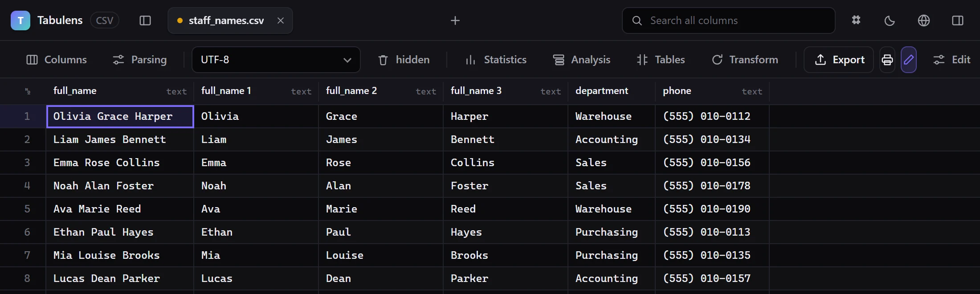The height and width of the screenshot is (294, 980).
Task: Close the staff_names.csv tab
Action: [281, 20]
